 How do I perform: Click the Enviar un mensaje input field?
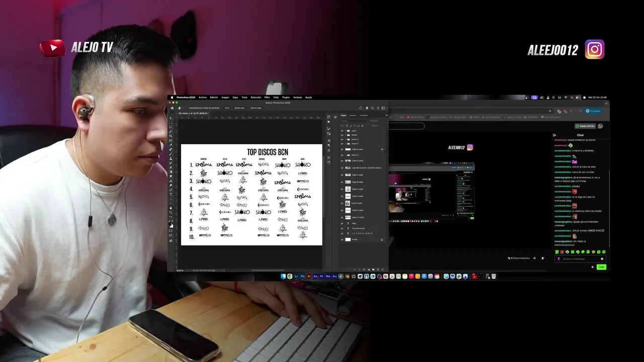click(x=580, y=259)
